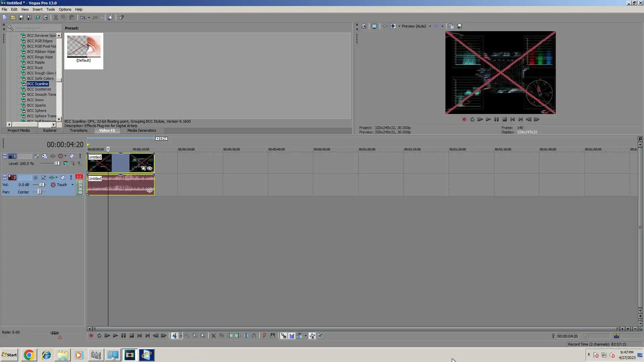Click the Track FX icon on video track
Viewport: 644px width, 362px height.
pos(53,156)
